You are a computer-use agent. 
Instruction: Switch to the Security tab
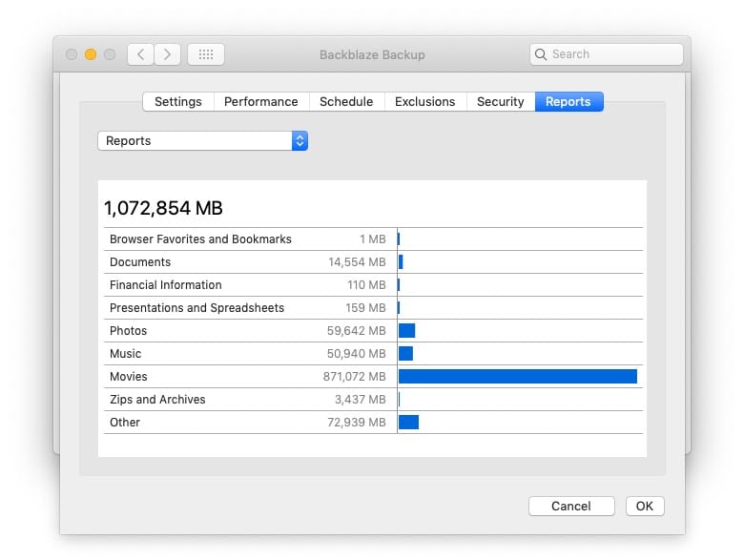[x=500, y=102]
